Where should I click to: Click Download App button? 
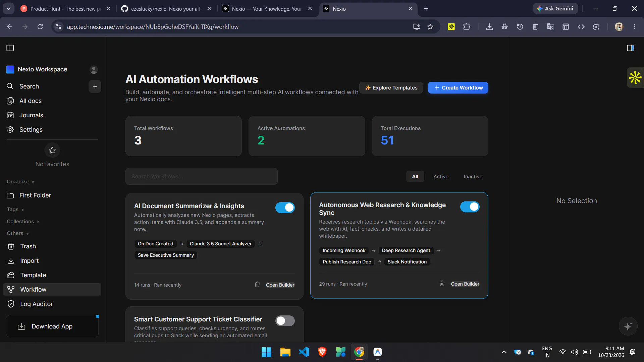pyautogui.click(x=52, y=326)
